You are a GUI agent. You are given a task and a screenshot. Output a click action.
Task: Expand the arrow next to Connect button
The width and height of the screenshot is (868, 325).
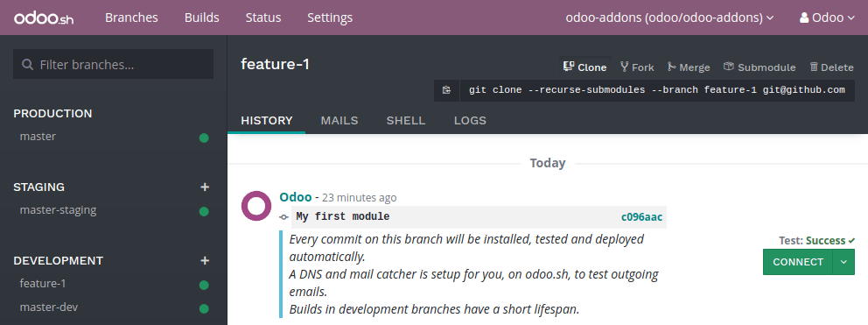pyautogui.click(x=843, y=262)
